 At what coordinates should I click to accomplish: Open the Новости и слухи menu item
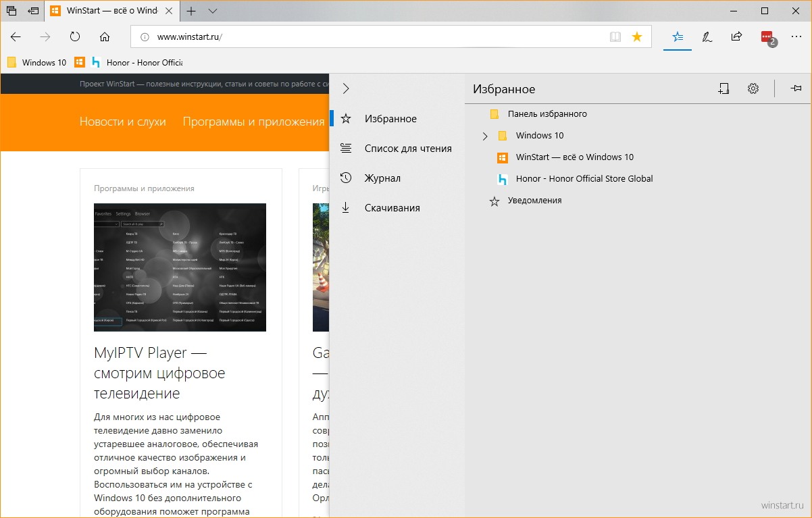122,122
